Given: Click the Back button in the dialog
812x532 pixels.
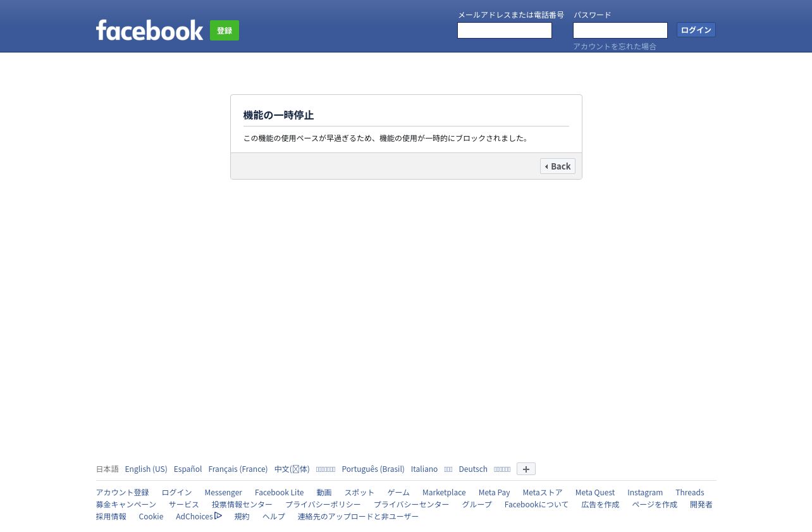Looking at the screenshot, I should (x=558, y=166).
